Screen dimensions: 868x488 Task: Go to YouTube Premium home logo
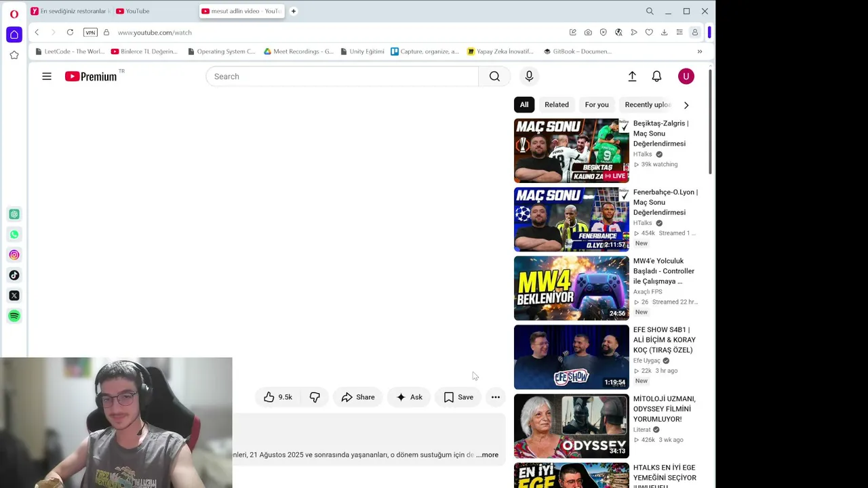92,77
